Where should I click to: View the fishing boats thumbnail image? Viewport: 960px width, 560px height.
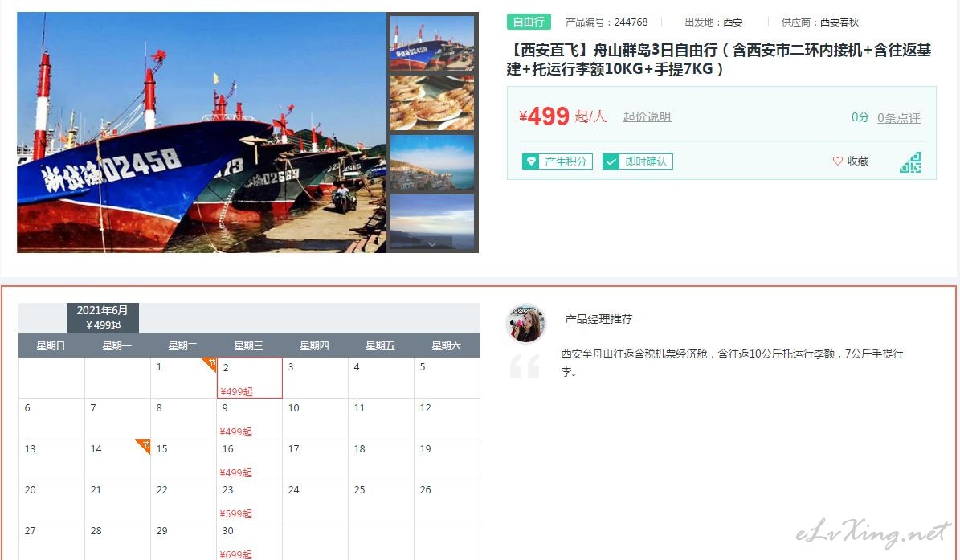432,43
